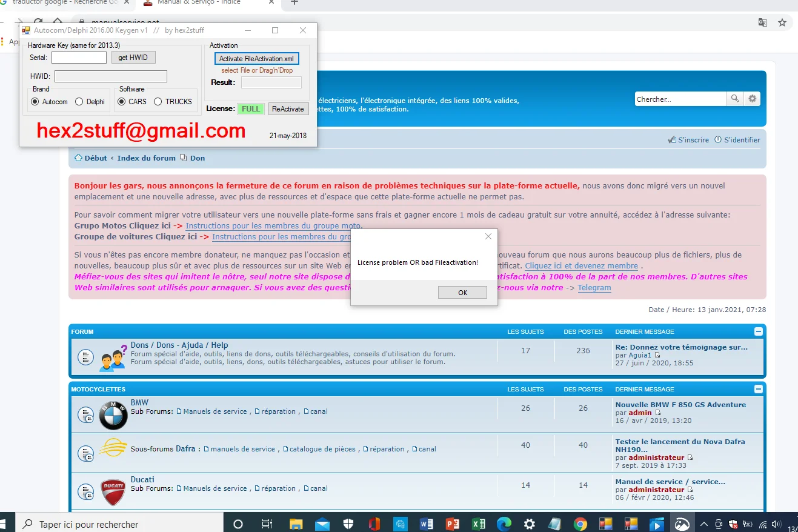Select the Delphi brand radio button

[79, 102]
